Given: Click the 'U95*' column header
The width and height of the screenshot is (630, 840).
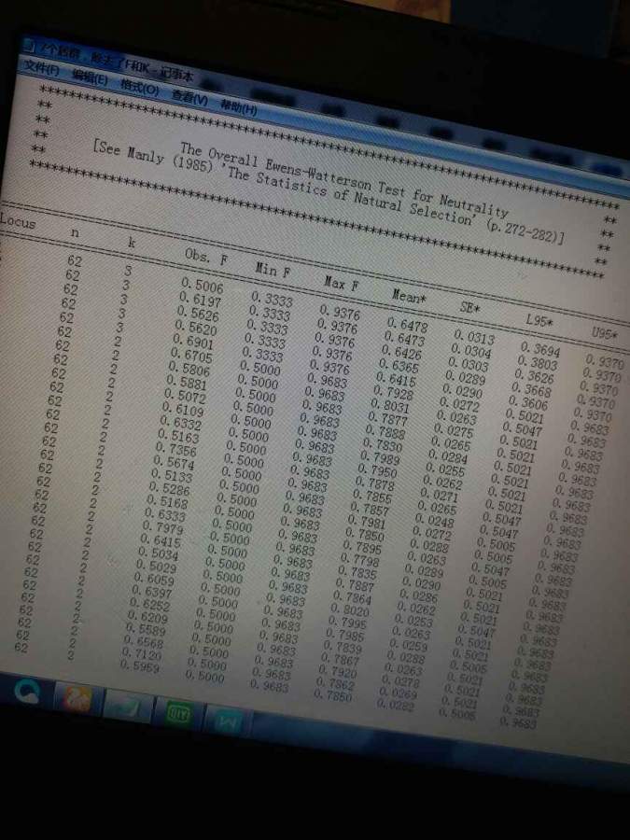Looking at the screenshot, I should pos(604,333).
